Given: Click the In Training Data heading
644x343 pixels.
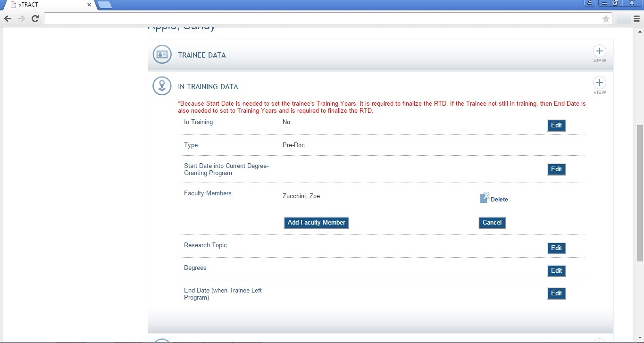Looking at the screenshot, I should tap(208, 87).
